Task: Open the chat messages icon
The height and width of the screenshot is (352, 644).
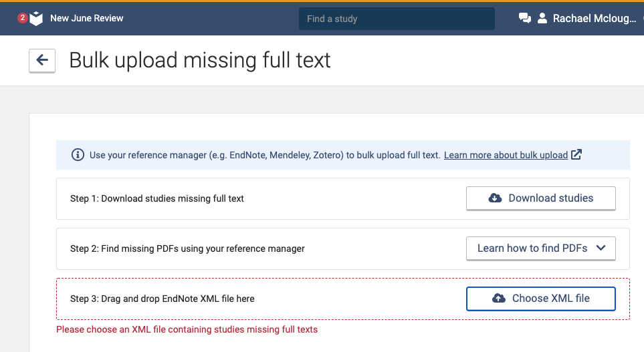Action: click(525, 19)
